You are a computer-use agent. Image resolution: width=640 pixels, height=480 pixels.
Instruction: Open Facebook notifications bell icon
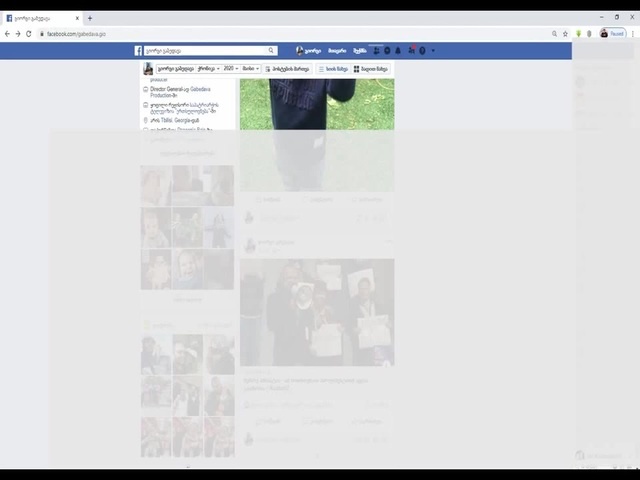(x=398, y=50)
